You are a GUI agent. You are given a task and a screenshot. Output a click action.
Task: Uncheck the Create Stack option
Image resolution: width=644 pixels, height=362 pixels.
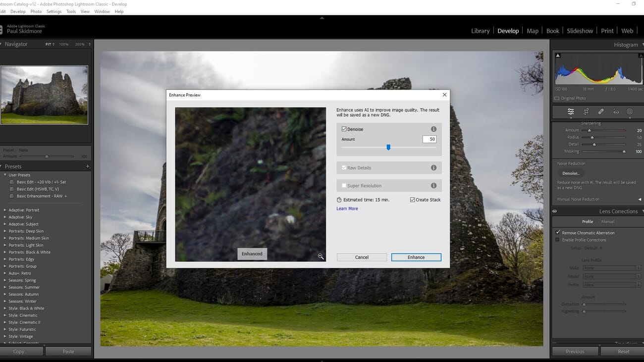coord(412,200)
